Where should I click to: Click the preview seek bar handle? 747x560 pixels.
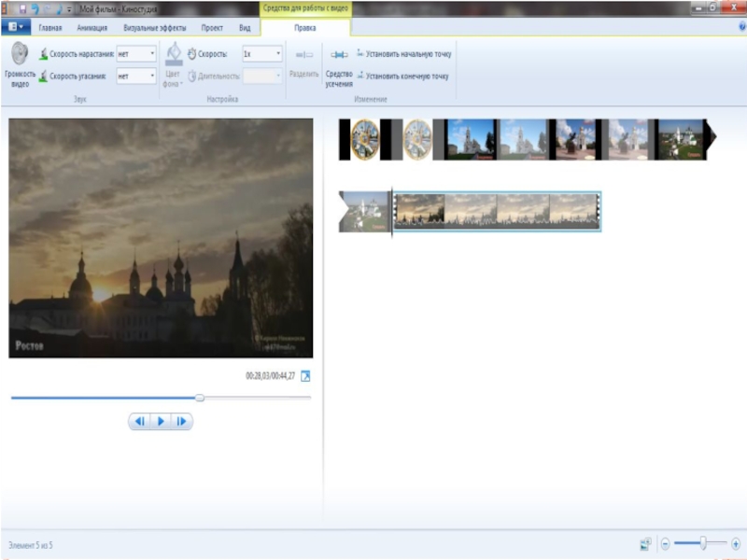[199, 398]
